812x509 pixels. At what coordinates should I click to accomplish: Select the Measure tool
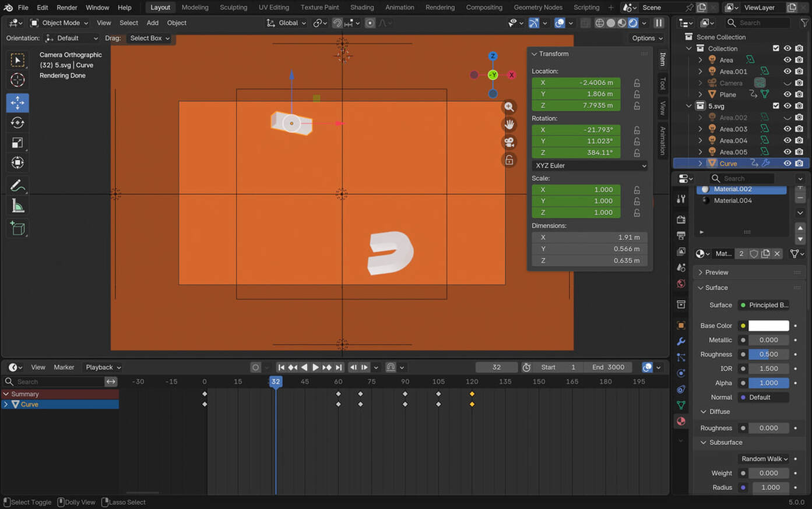point(17,206)
